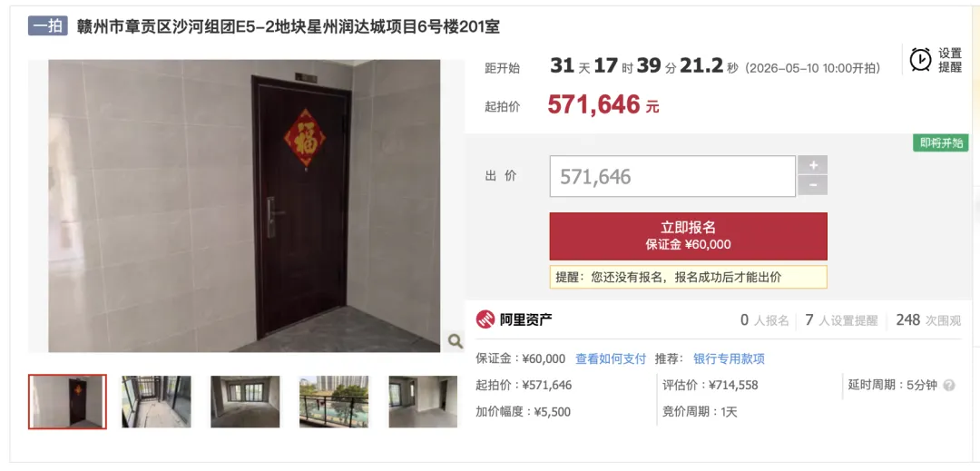
Task: Select the outdoor balcony view thumbnail
Action: 334,402
